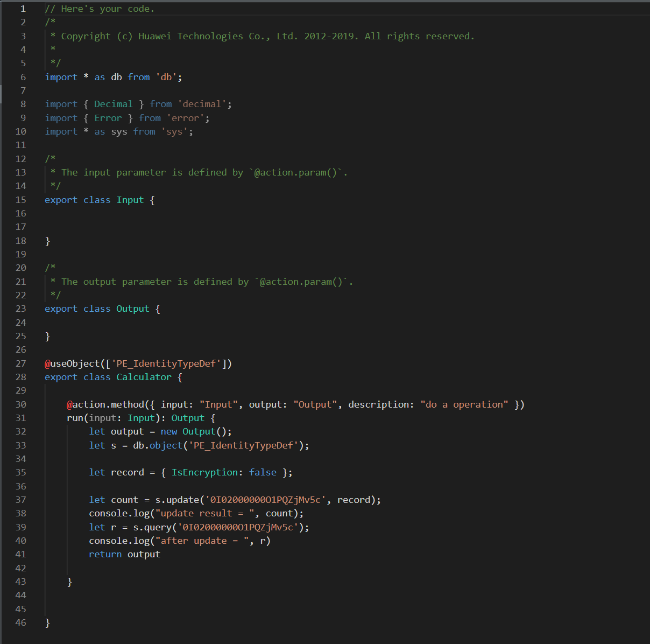Click the "// Here's your code." comment
650x644 pixels.
point(100,9)
